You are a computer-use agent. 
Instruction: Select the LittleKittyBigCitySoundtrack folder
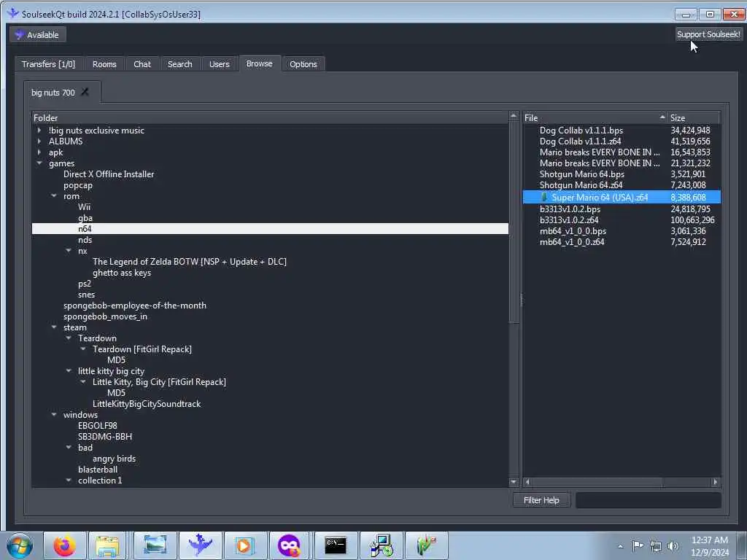point(147,404)
